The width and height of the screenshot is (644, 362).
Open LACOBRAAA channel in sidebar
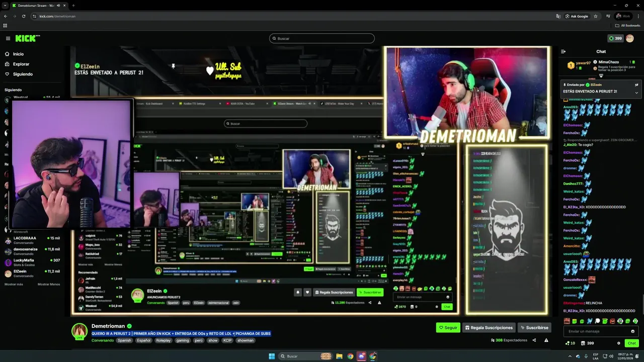pos(32,240)
